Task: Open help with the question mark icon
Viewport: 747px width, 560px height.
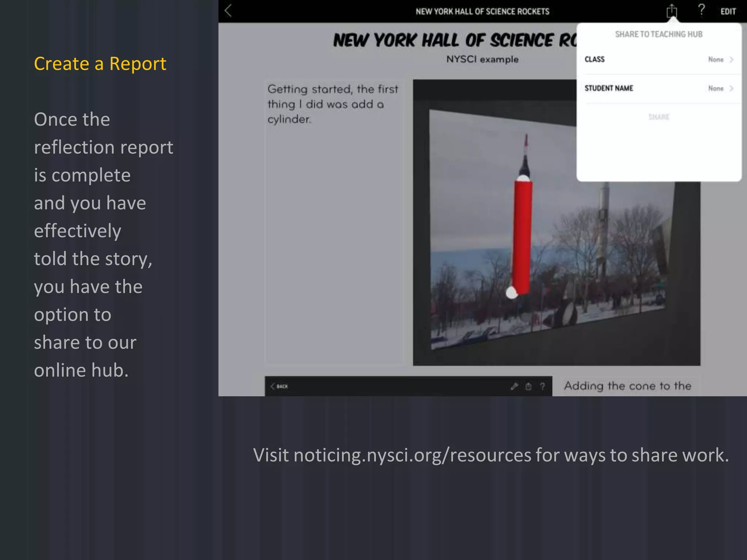Action: click(701, 10)
